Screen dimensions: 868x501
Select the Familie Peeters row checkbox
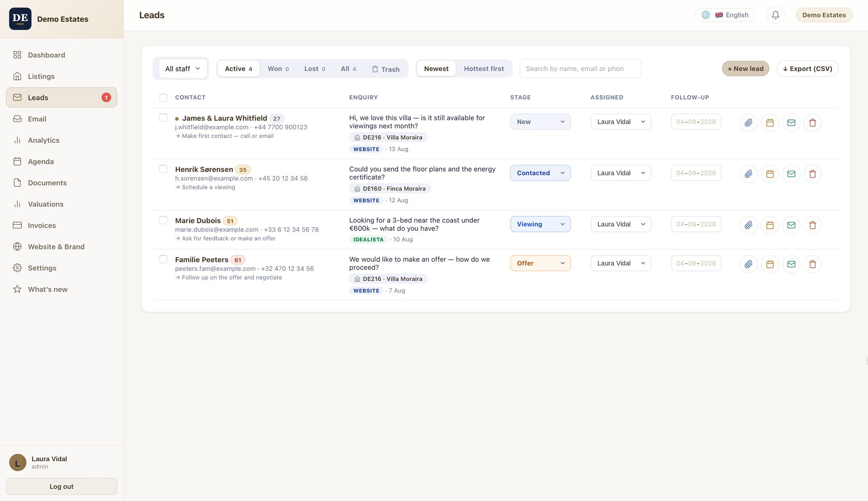pos(163,259)
